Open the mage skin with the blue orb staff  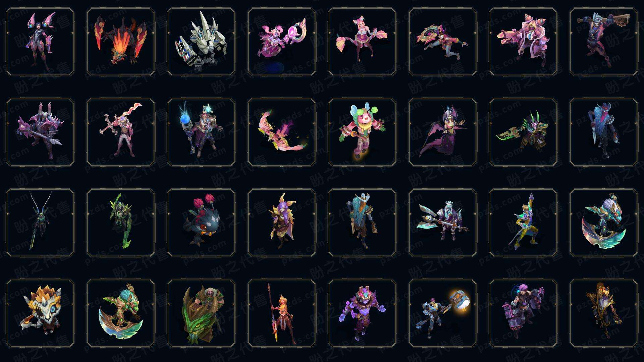[201, 132]
